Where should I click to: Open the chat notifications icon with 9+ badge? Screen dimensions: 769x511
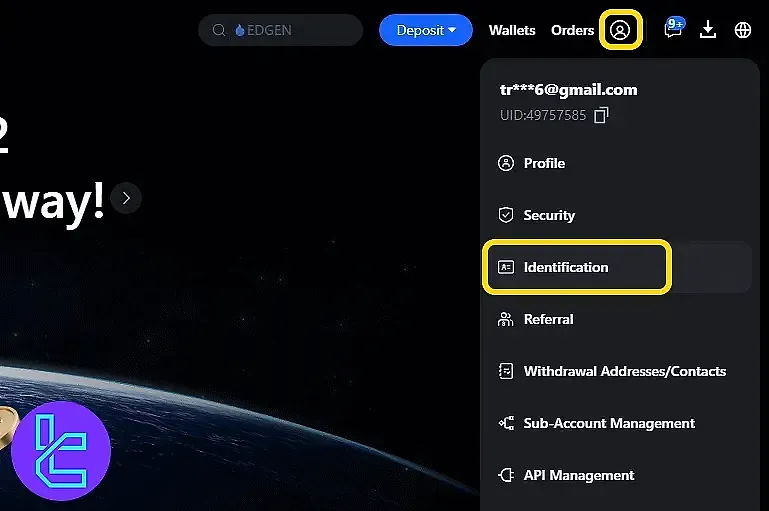(674, 28)
